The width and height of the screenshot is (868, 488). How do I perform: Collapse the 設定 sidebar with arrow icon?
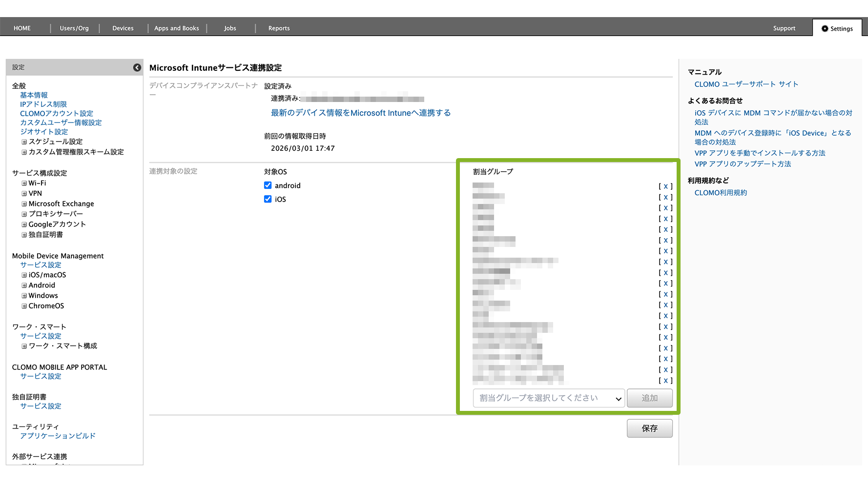pyautogui.click(x=137, y=67)
